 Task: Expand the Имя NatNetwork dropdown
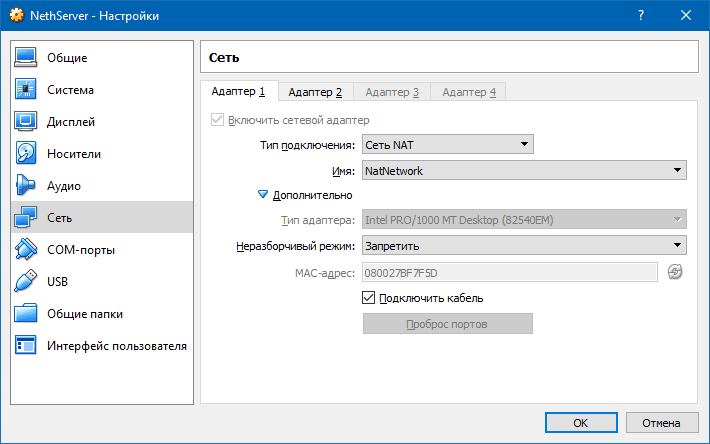coord(523,171)
